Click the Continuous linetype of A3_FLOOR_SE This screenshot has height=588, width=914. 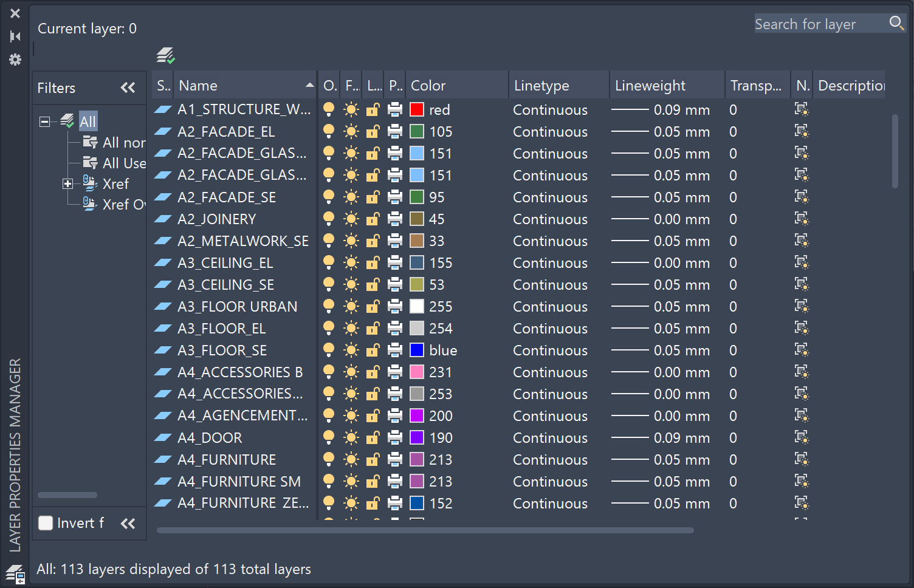point(550,350)
